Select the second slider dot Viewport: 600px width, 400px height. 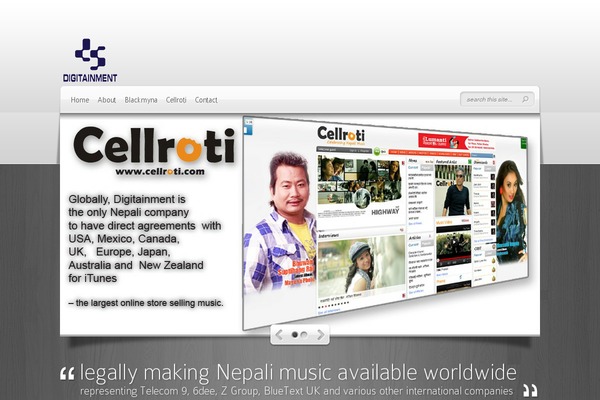pos(304,335)
